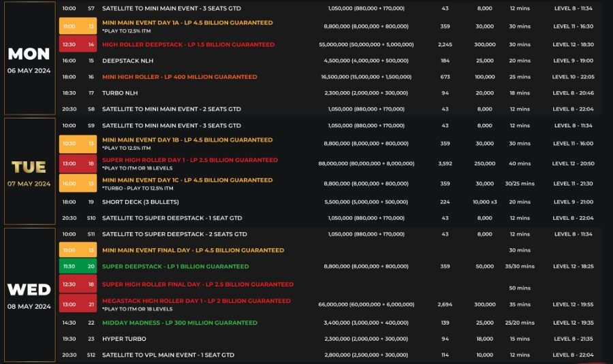Click Midday Madness LP 300 Million event
The height and width of the screenshot is (364, 613).
(x=180, y=322)
